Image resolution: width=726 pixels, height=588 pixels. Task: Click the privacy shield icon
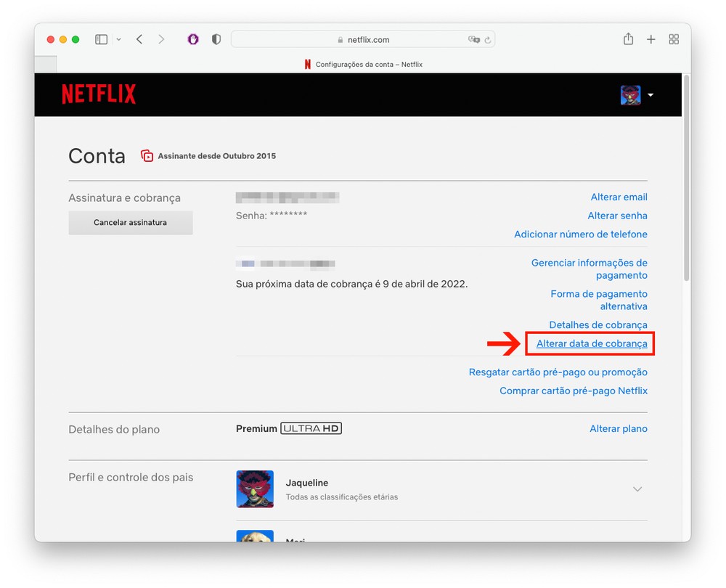216,39
